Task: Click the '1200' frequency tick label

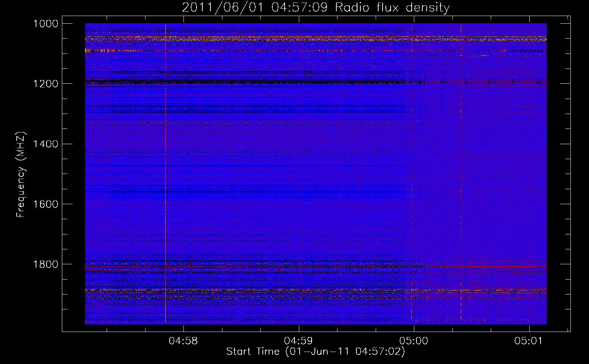Action: click(46, 84)
